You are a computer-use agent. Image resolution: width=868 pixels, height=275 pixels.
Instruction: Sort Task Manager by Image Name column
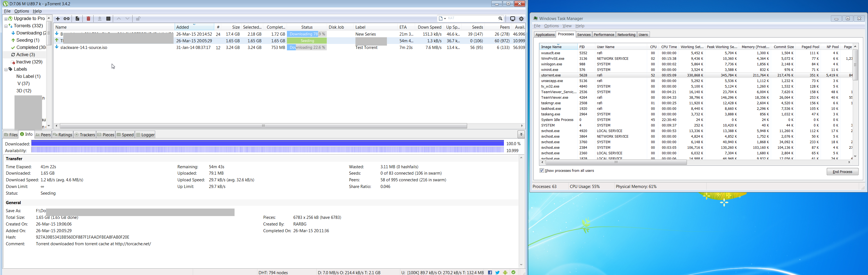(x=558, y=47)
